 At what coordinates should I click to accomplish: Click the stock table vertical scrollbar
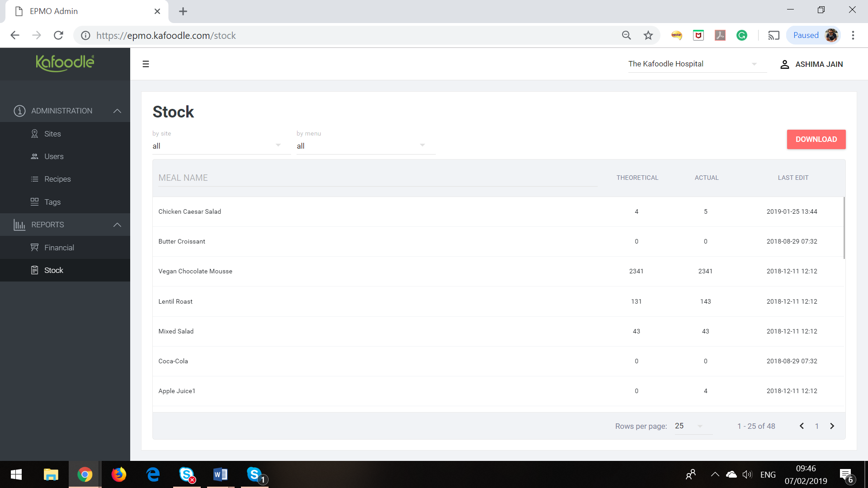click(844, 228)
